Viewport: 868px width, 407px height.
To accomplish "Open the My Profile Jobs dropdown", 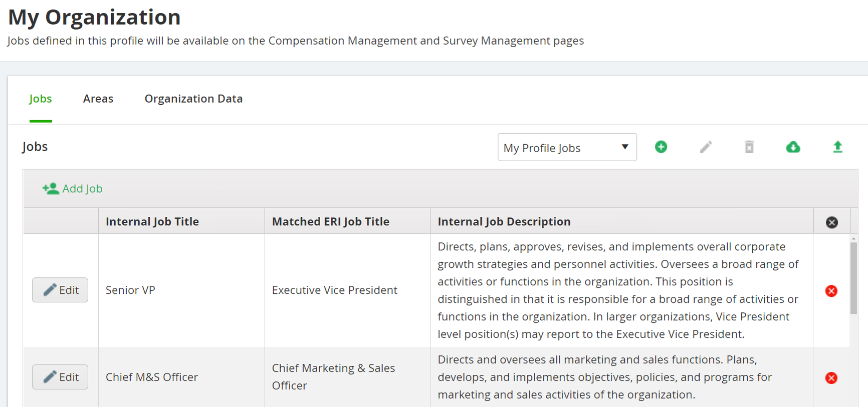I will (567, 147).
